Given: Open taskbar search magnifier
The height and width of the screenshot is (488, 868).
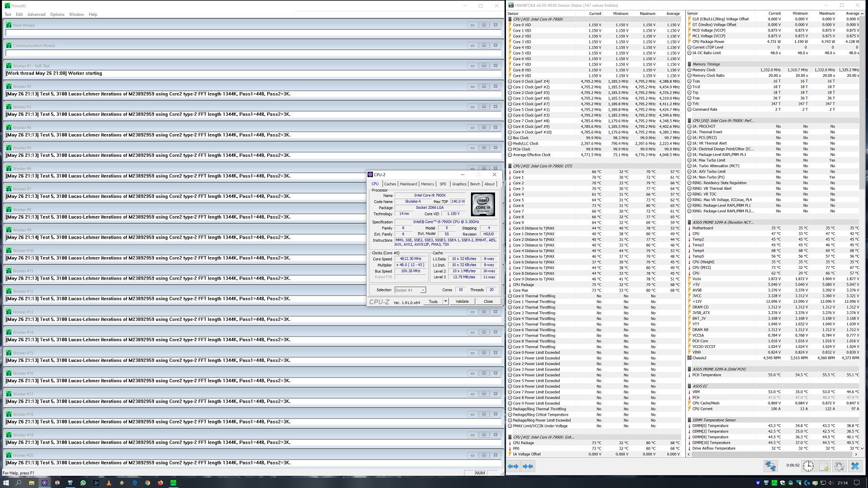Looking at the screenshot, I should pyautogui.click(x=19, y=483).
